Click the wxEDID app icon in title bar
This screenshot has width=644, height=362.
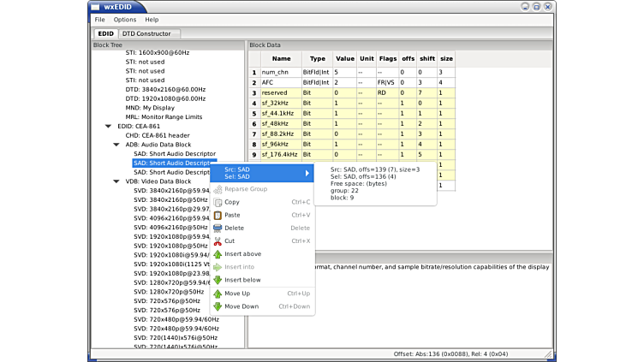(96, 6)
